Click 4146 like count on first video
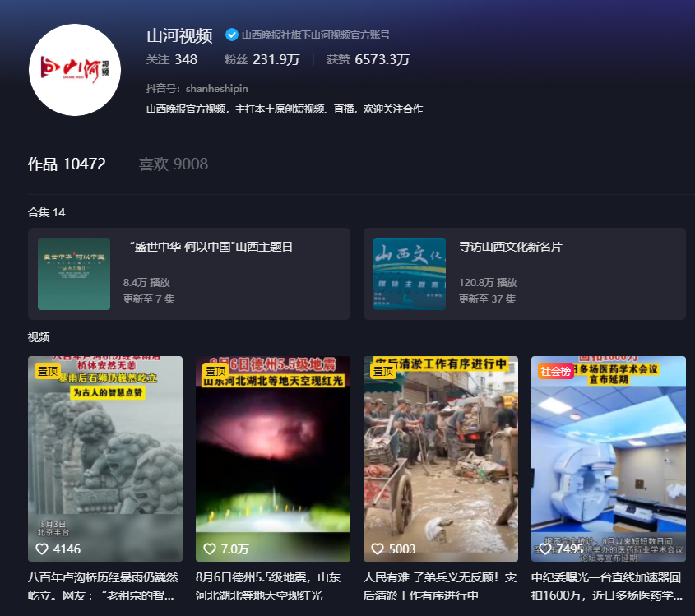This screenshot has height=616, width=695. [67, 549]
